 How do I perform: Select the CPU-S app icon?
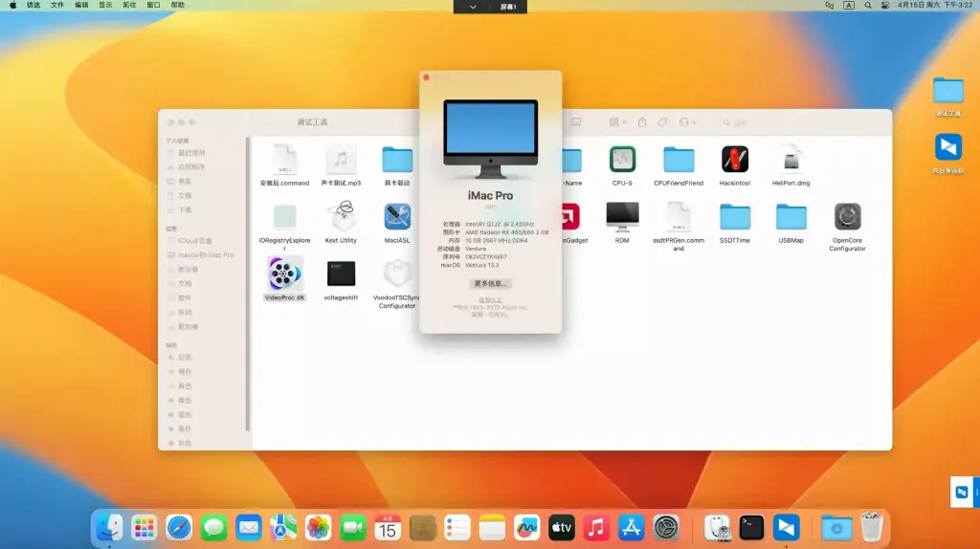pos(622,160)
